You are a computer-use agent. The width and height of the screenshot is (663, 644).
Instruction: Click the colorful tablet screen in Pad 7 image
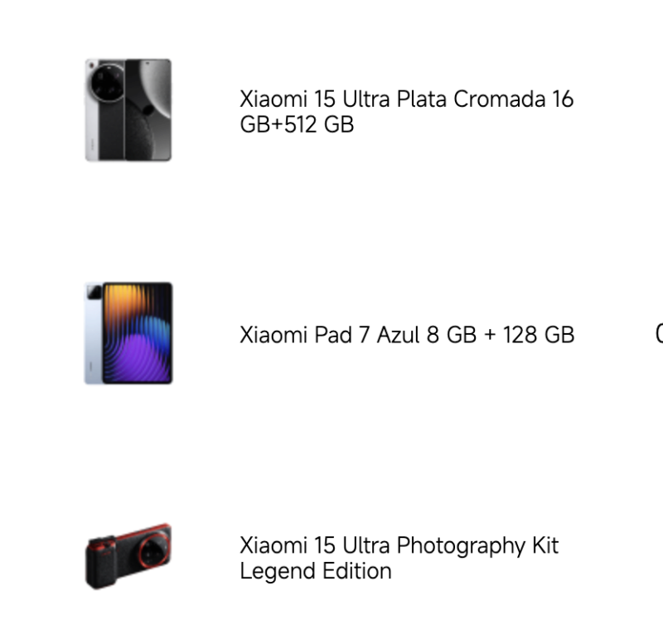(x=138, y=333)
